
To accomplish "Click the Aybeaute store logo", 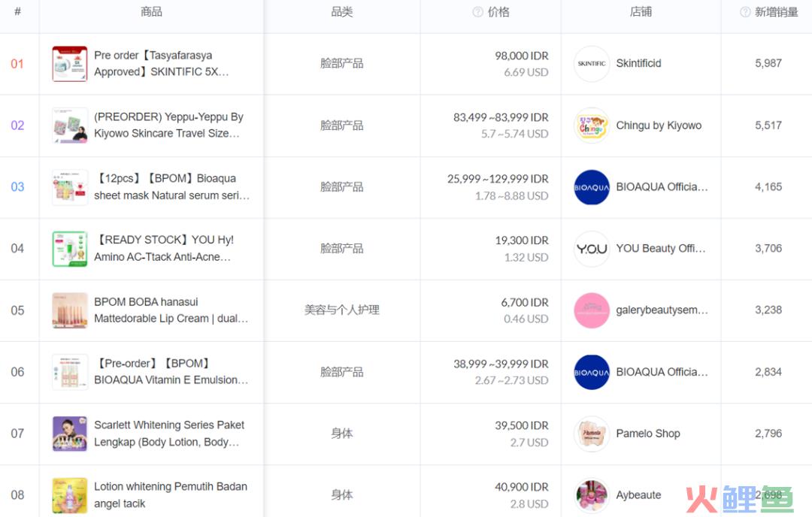I will click(592, 495).
